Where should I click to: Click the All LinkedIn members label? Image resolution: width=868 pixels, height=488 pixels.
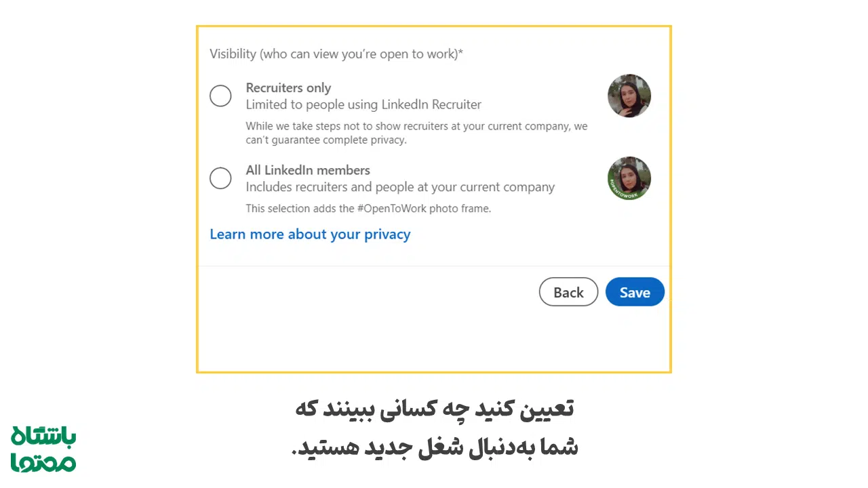(307, 170)
